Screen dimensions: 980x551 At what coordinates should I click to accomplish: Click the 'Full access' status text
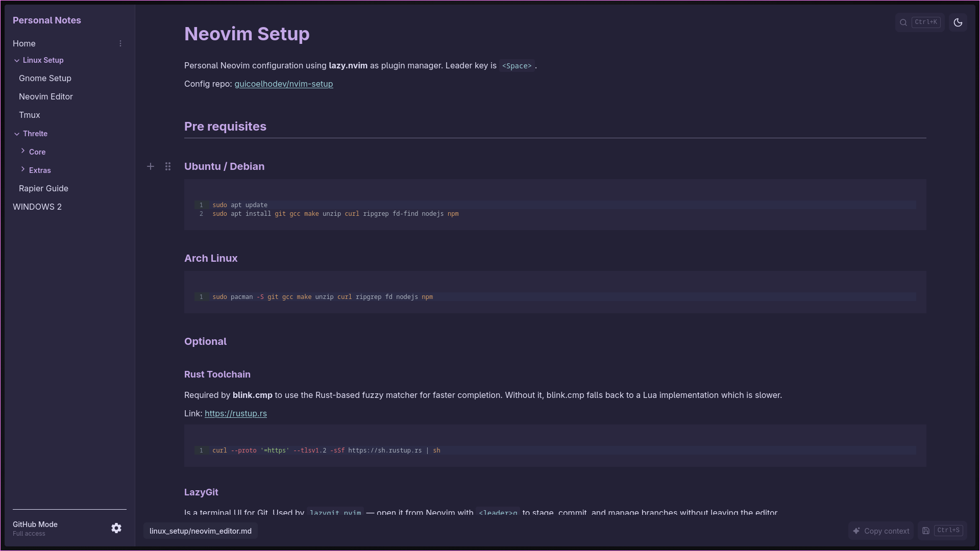click(29, 534)
